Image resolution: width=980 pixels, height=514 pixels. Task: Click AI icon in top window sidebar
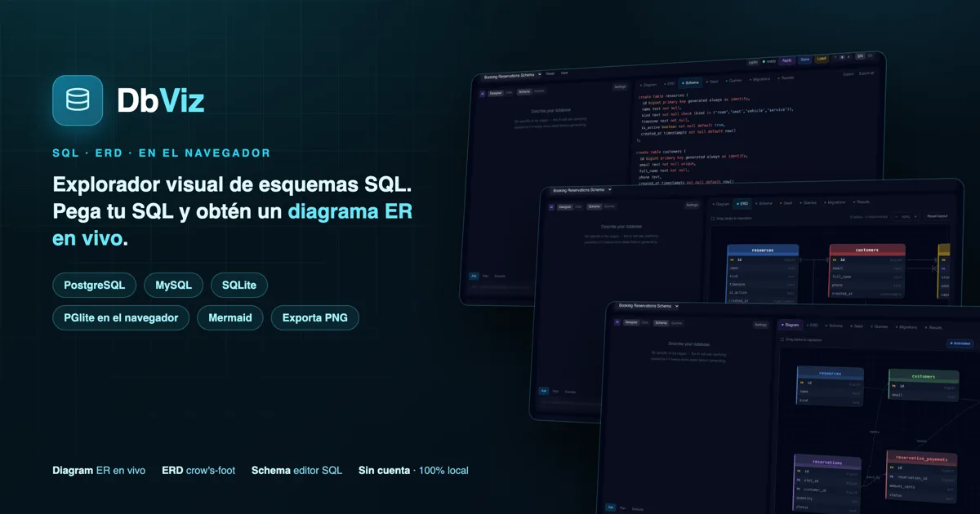click(x=482, y=94)
